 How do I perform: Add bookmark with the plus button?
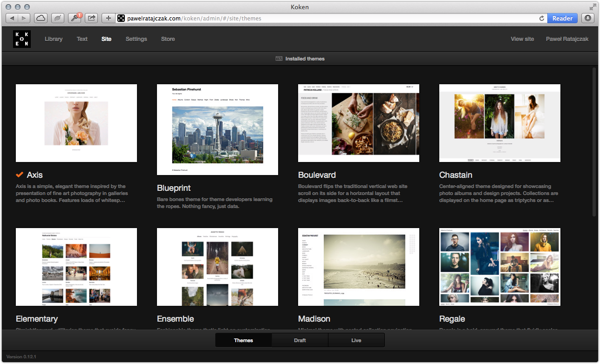[x=109, y=18]
